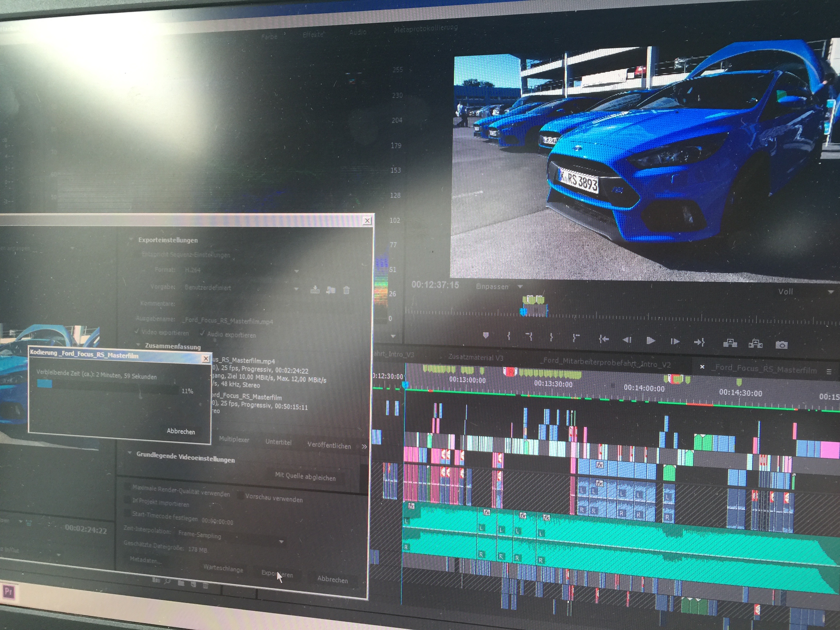
Task: Show more export tabs with double chevron
Action: pos(364,447)
